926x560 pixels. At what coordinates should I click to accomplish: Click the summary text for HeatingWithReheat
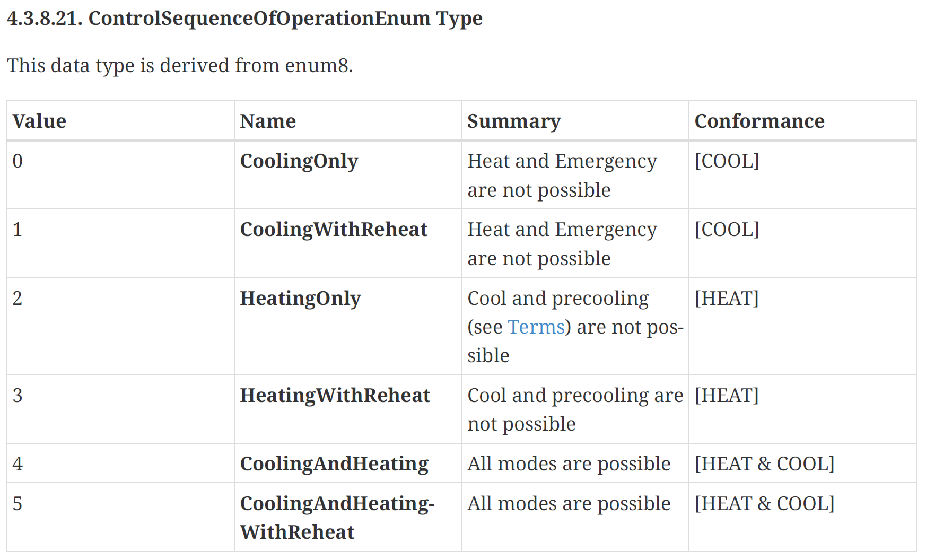574,409
